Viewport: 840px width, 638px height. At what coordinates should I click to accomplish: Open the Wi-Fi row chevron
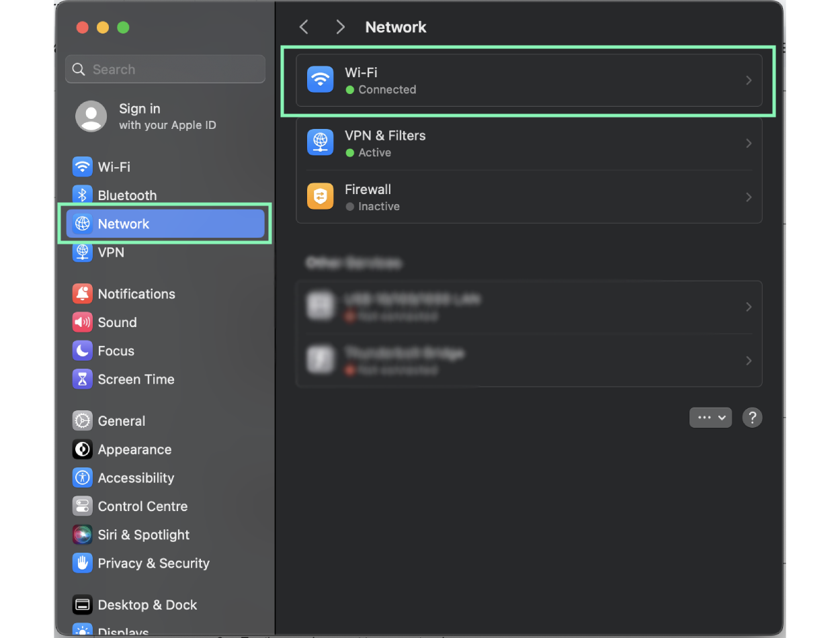[749, 80]
